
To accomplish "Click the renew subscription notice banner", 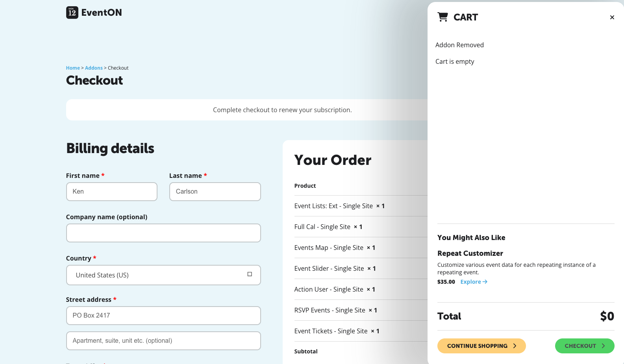I will 247,110.
